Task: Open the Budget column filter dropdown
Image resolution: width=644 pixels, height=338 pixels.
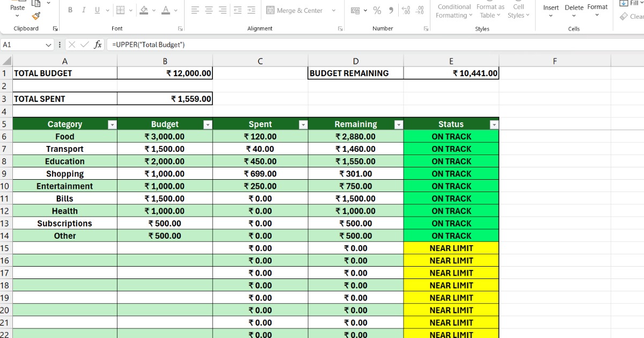Action: pyautogui.click(x=208, y=124)
